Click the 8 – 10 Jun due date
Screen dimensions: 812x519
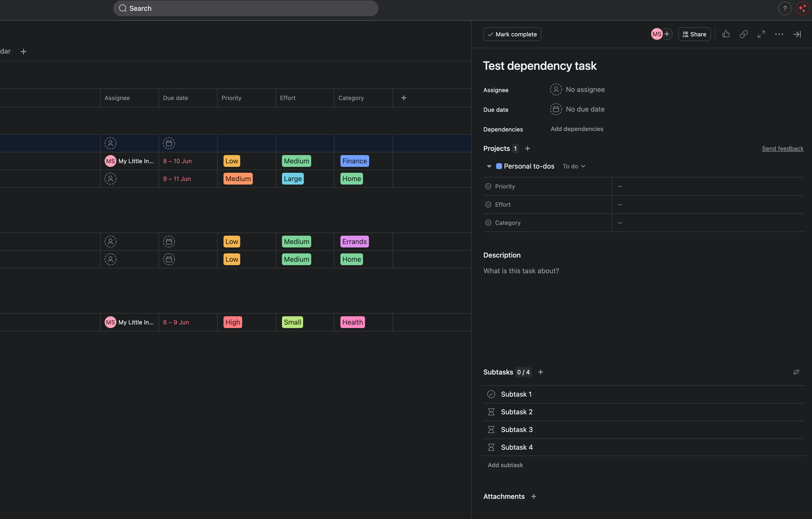[x=177, y=161]
